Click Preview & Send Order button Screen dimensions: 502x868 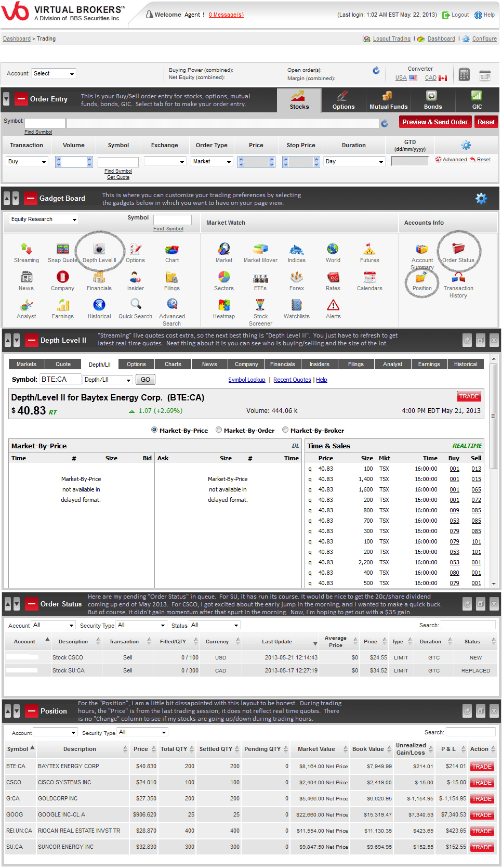click(435, 122)
